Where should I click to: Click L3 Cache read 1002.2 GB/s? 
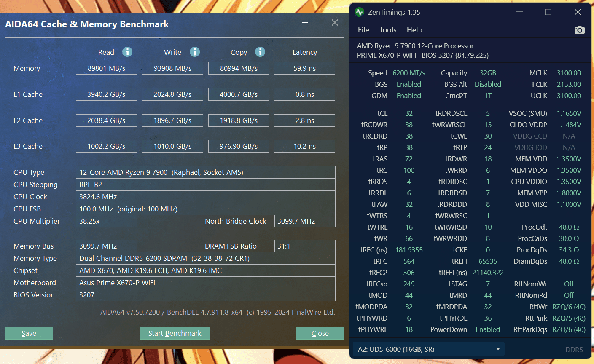point(106,146)
